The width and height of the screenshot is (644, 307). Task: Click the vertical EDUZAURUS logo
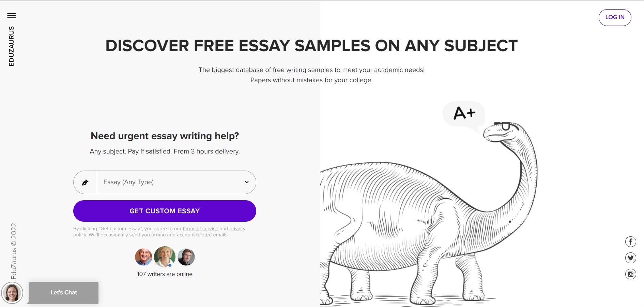pyautogui.click(x=12, y=46)
